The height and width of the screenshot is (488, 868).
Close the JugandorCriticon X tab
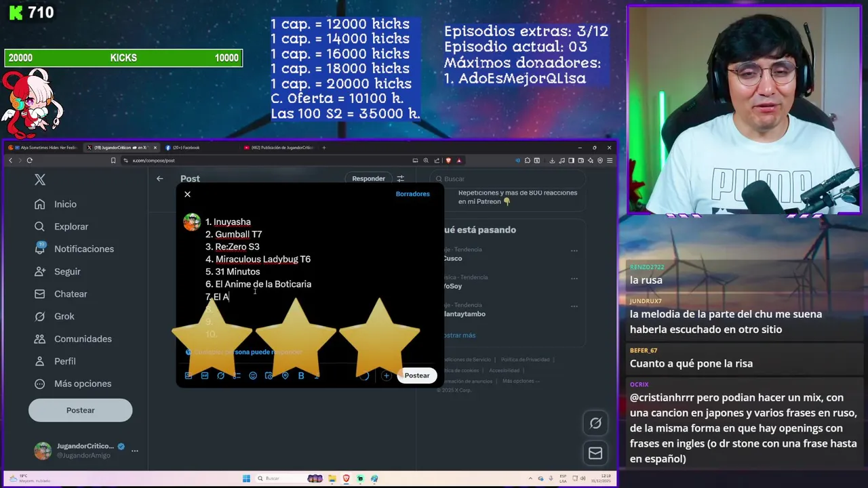[155, 148]
